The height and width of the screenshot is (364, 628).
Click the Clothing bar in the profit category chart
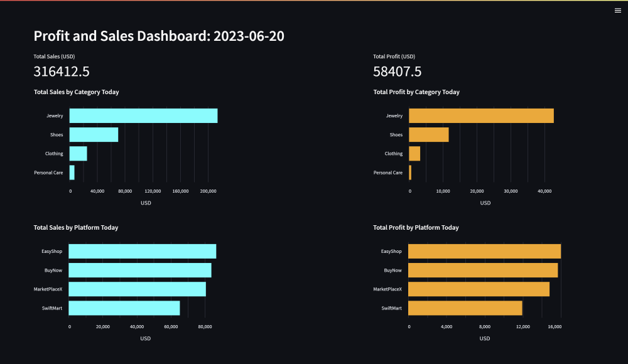pyautogui.click(x=414, y=154)
